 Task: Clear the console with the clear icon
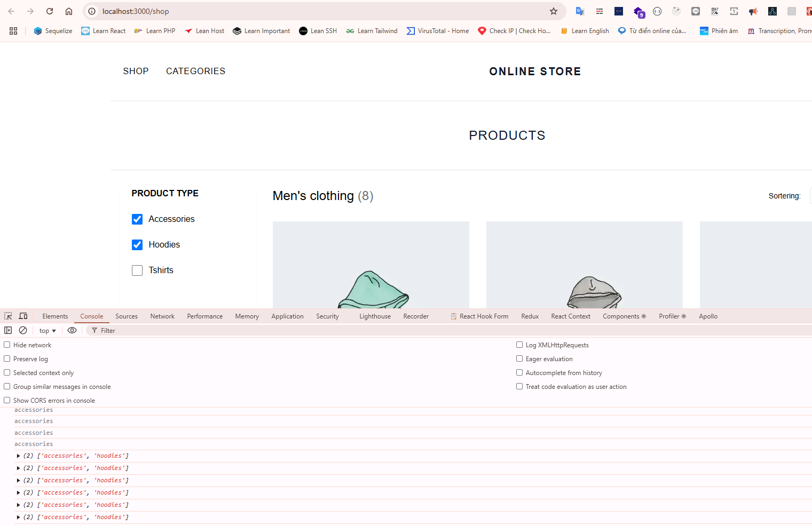(23, 330)
